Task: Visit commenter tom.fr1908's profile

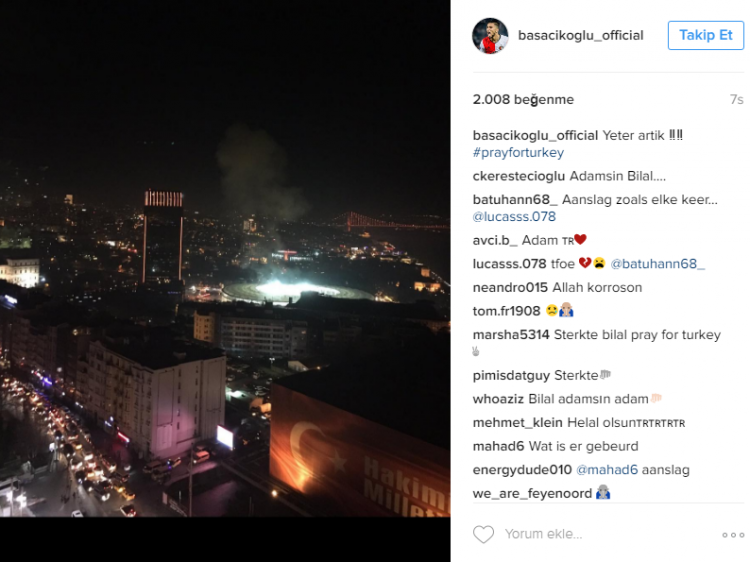Action: tap(506, 311)
